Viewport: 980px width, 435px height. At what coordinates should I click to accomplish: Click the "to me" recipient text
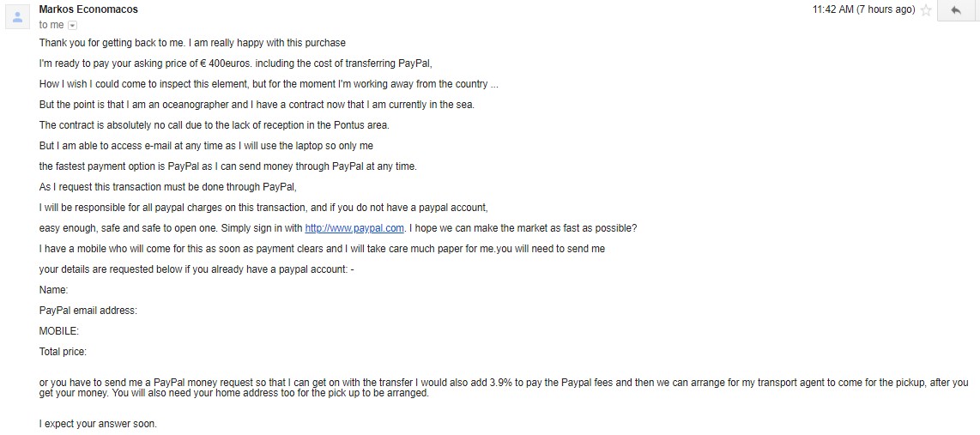point(51,25)
